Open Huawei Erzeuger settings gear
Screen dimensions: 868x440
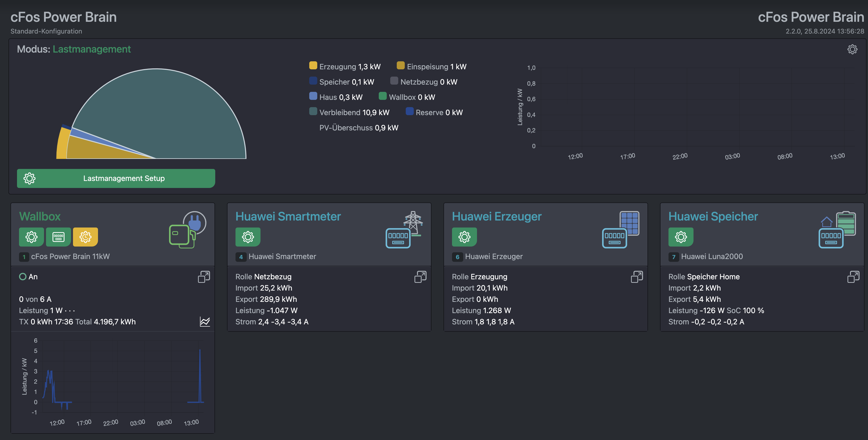pos(464,237)
